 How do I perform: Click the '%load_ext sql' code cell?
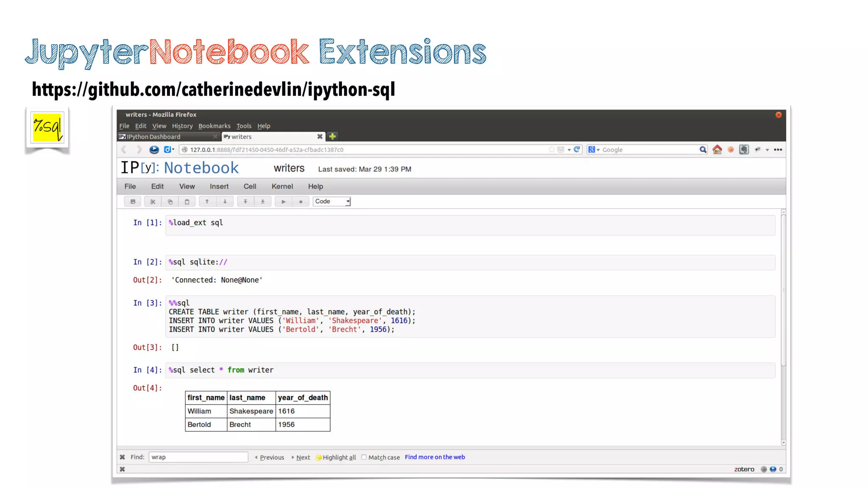pos(470,225)
